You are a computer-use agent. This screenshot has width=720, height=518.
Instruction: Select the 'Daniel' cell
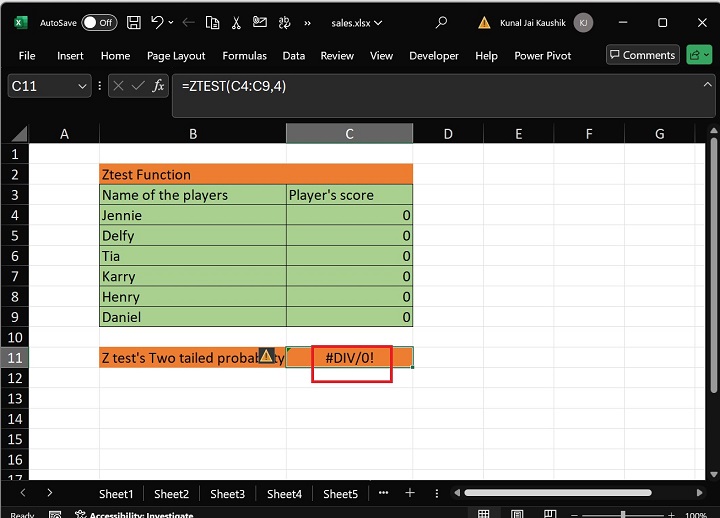pyautogui.click(x=193, y=317)
